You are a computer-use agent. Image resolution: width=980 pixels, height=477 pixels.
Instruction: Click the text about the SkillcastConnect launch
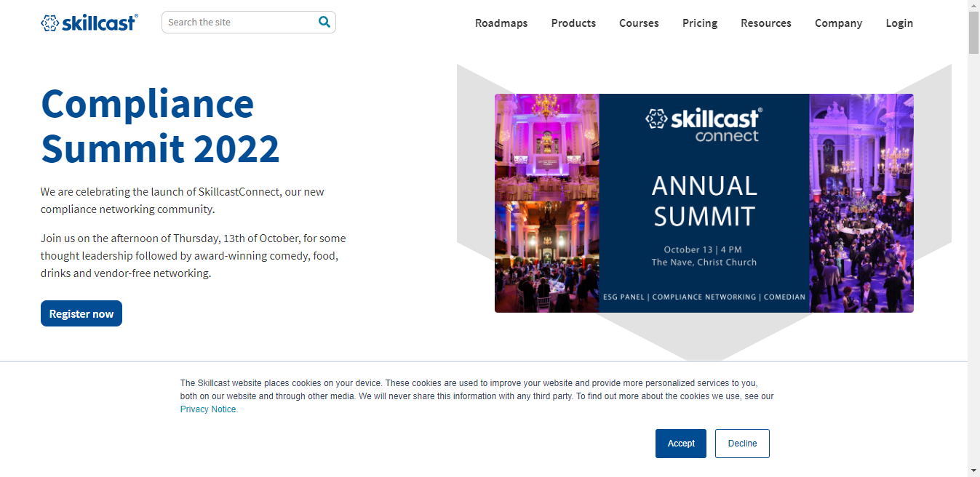tap(183, 201)
